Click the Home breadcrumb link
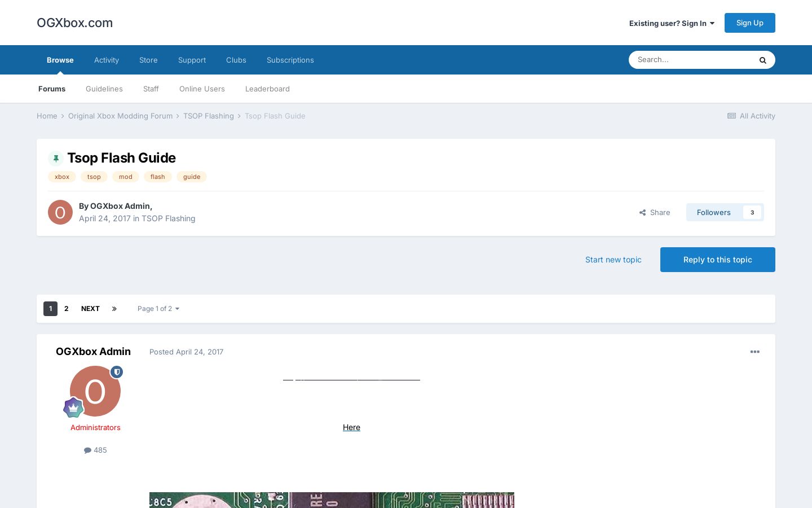Image resolution: width=812 pixels, height=508 pixels. point(47,116)
